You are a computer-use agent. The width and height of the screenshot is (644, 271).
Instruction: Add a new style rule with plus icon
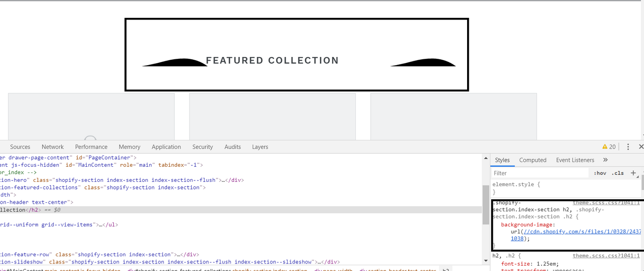(x=633, y=173)
